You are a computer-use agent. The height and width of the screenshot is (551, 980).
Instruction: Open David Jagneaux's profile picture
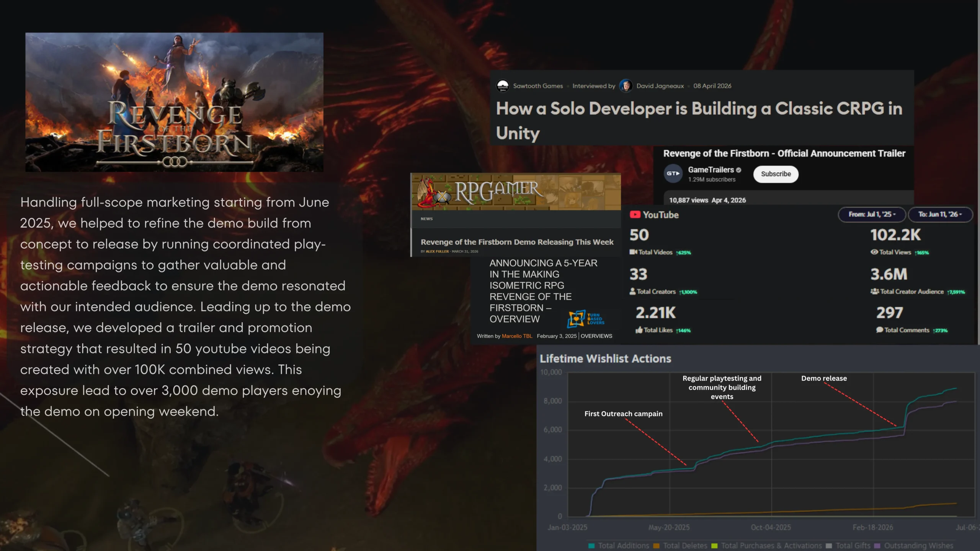pyautogui.click(x=626, y=86)
